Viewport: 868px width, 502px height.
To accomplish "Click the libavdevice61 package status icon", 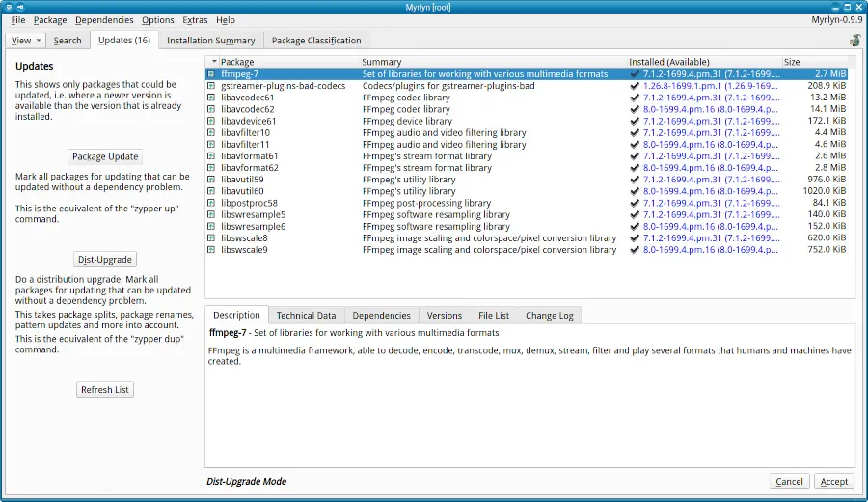I will [212, 122].
